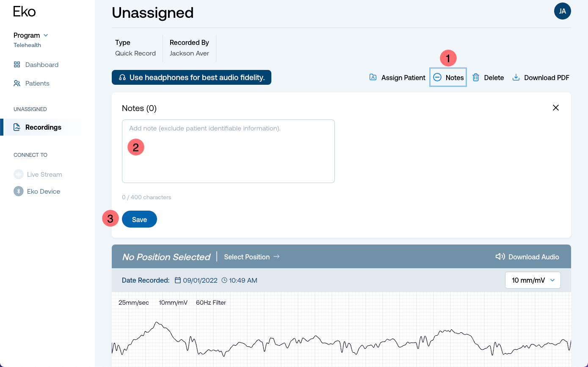Download Audio of the recording

click(527, 257)
